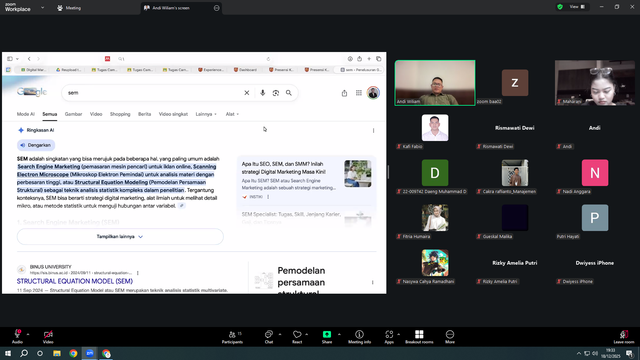The height and width of the screenshot is (360, 640).
Task: Open the Breakout rooms panel
Action: click(419, 337)
